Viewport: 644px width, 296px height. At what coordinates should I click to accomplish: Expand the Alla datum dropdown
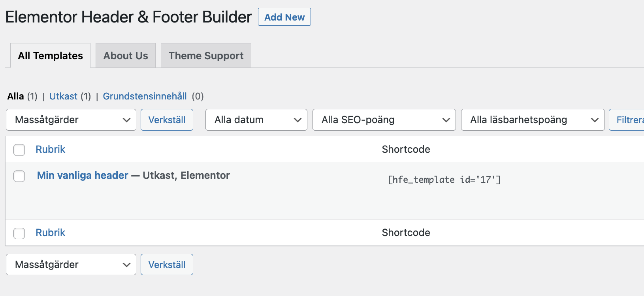pos(256,120)
